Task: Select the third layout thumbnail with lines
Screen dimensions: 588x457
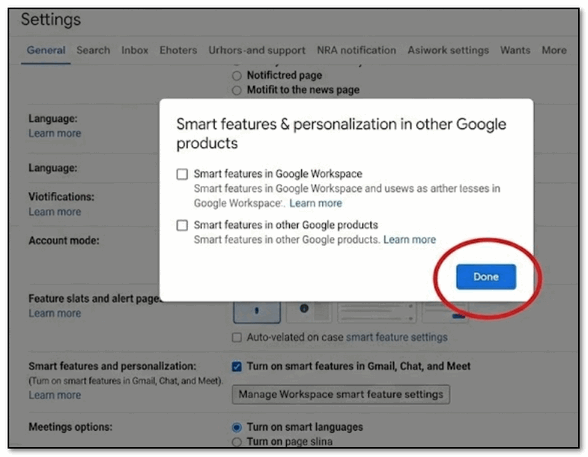Action: pos(378,312)
